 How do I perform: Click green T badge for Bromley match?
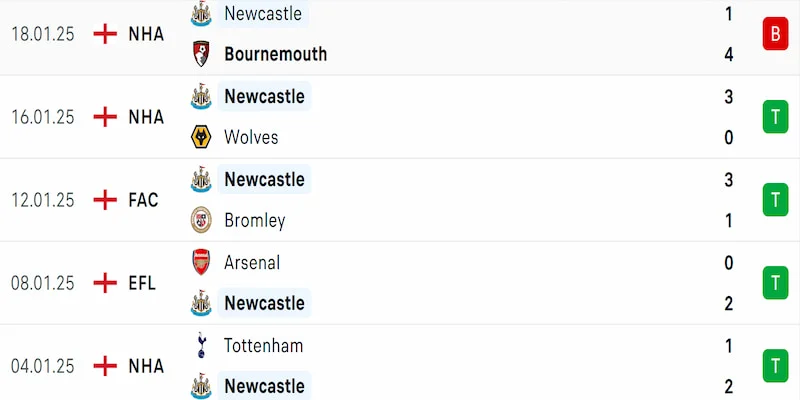point(774,200)
